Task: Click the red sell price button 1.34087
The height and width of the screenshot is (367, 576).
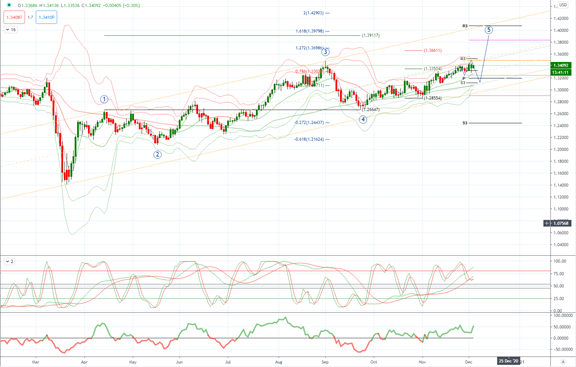Action: [x=14, y=17]
